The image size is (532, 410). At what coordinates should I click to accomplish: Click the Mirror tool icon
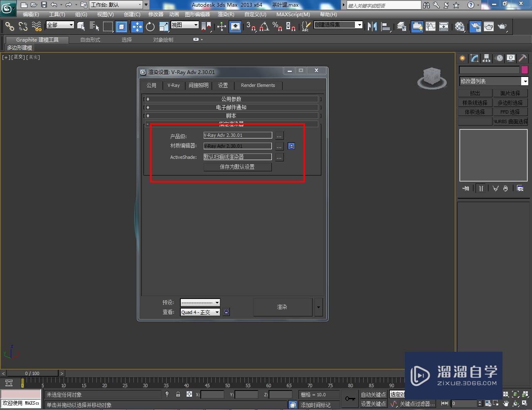(372, 27)
